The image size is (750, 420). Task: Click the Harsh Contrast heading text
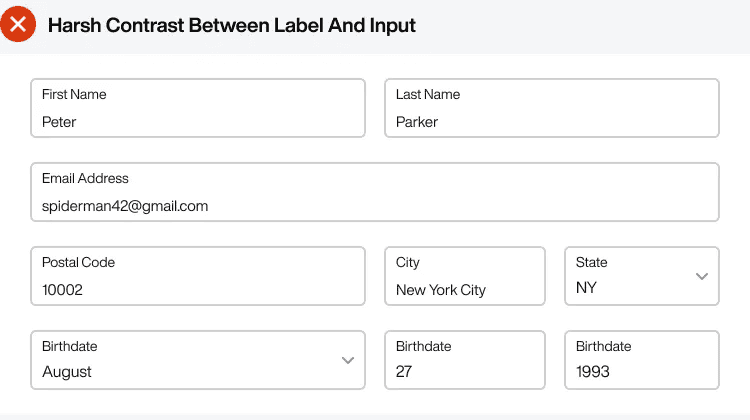232,25
